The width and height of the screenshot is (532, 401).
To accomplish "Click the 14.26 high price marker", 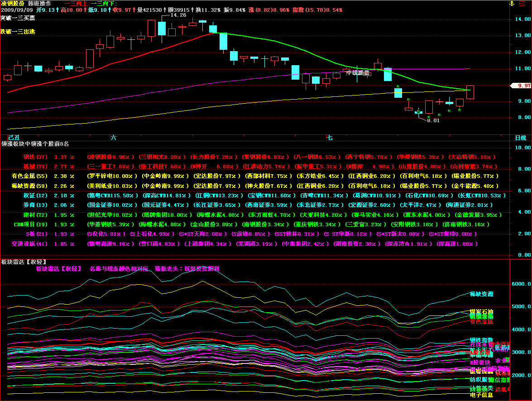I will coord(178,15).
